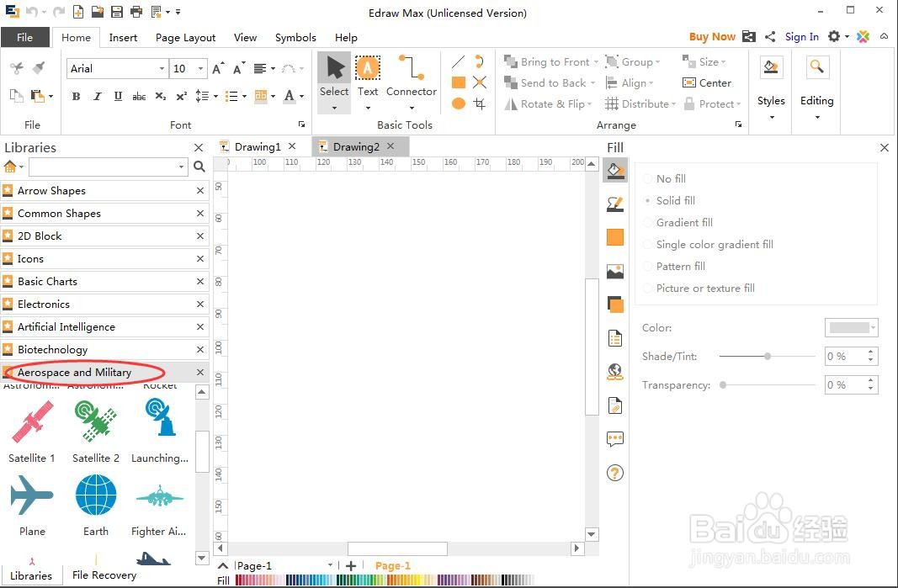Select the Solid fill option

pos(669,200)
